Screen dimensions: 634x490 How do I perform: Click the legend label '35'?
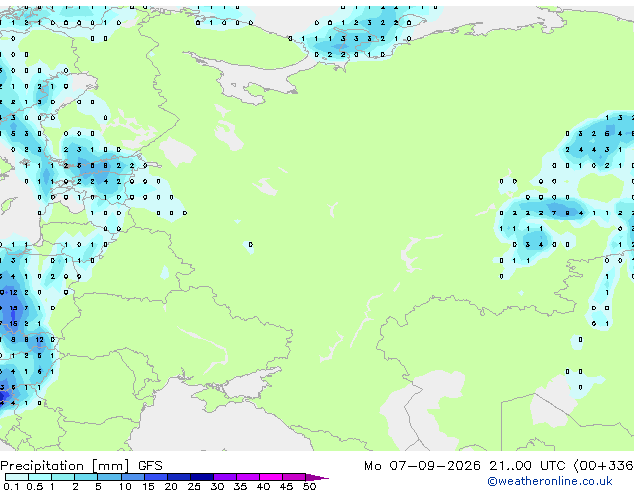tap(240, 486)
